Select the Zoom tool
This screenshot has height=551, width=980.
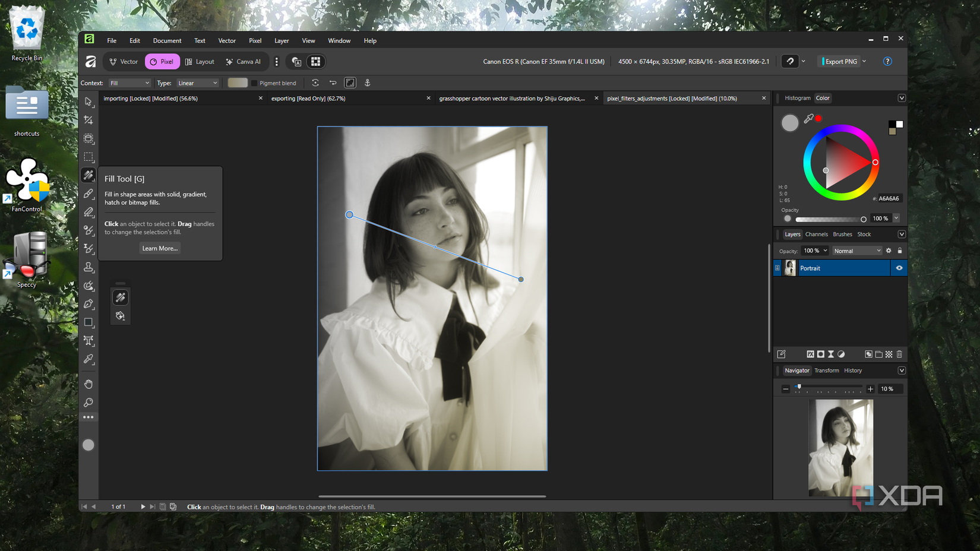88,403
